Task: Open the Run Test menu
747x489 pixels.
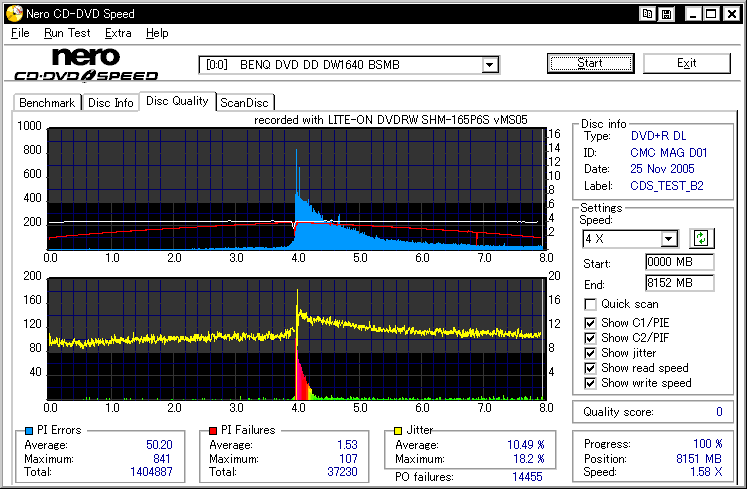Action: [x=67, y=33]
